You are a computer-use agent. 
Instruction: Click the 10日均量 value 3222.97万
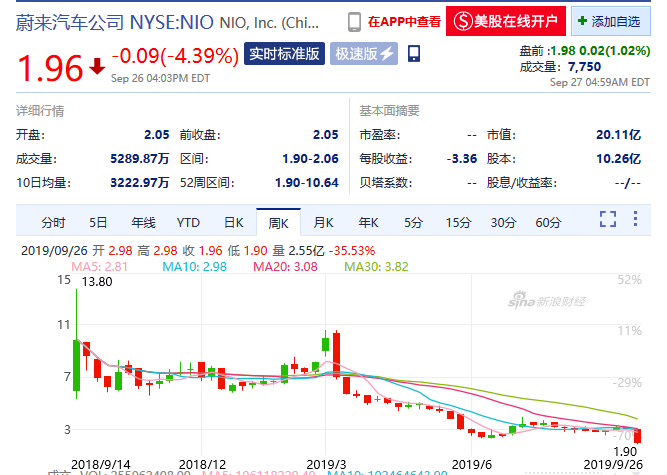(140, 183)
